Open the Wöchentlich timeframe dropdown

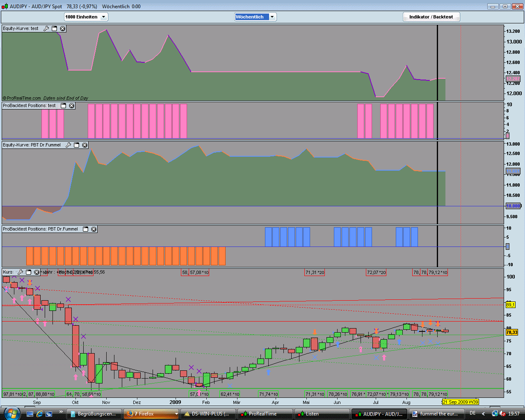coord(256,17)
